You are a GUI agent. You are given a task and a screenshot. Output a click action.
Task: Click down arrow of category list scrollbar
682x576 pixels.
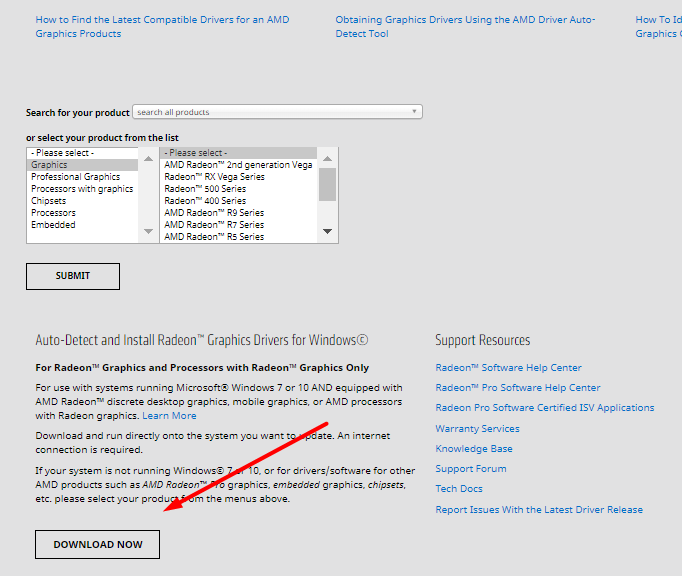tap(148, 231)
